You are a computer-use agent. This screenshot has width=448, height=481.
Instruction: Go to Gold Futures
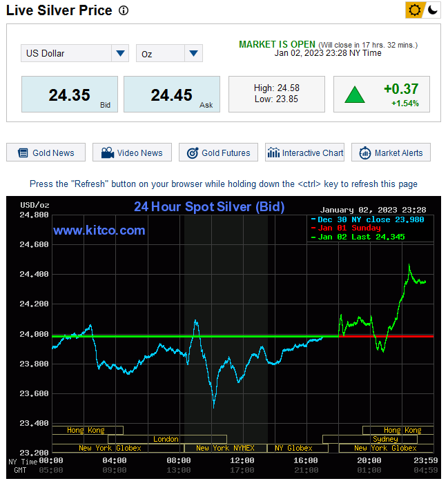tap(218, 153)
